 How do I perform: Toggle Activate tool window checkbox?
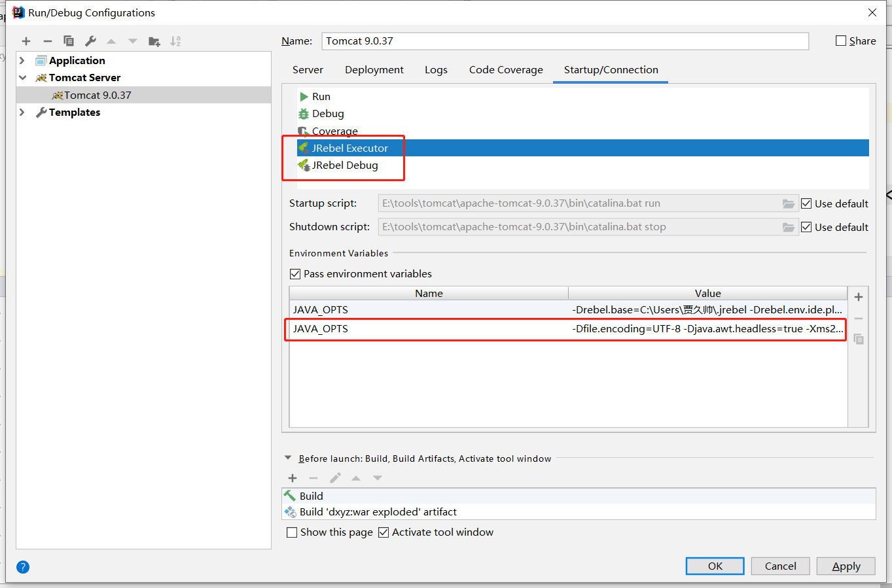[x=384, y=532]
